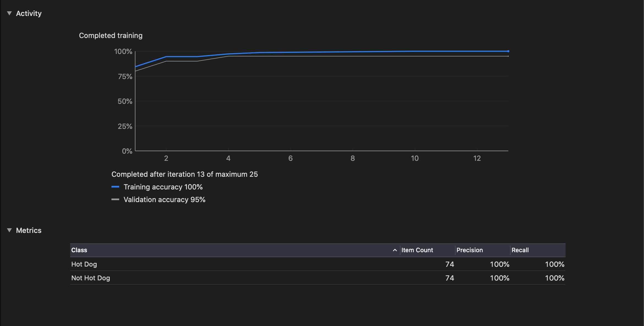
Task: Click the 25% y-axis label
Action: (x=125, y=126)
